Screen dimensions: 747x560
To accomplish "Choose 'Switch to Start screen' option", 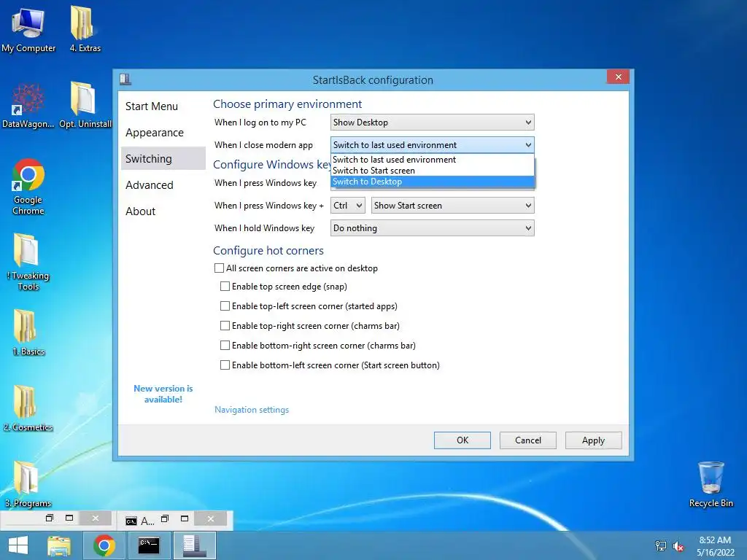I will 432,171.
